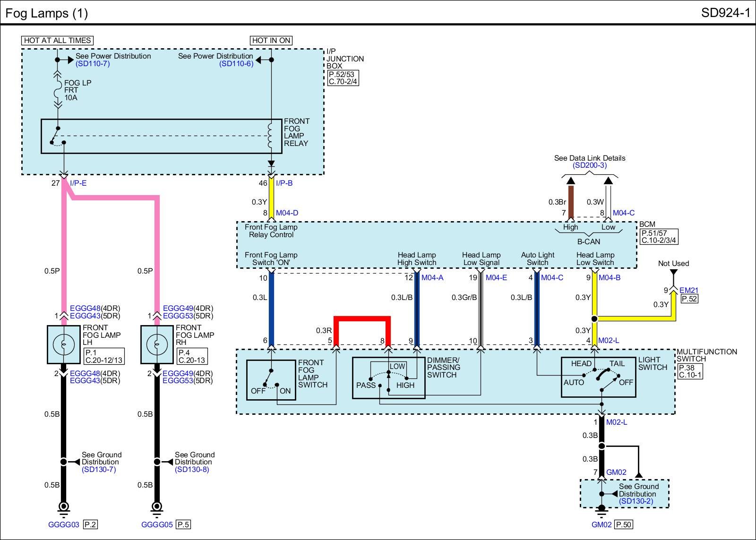The width and height of the screenshot is (756, 540).
Task: Click the Dimmer/Passing Switch contact diagram
Action: tap(388, 378)
